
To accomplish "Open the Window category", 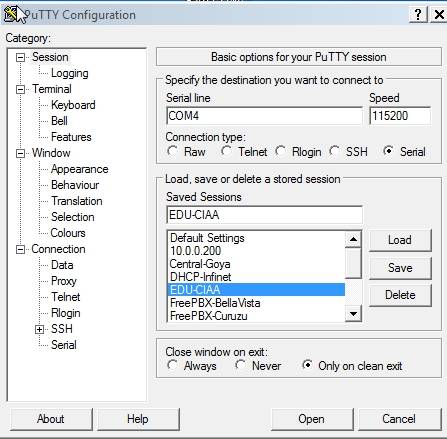I will (51, 153).
